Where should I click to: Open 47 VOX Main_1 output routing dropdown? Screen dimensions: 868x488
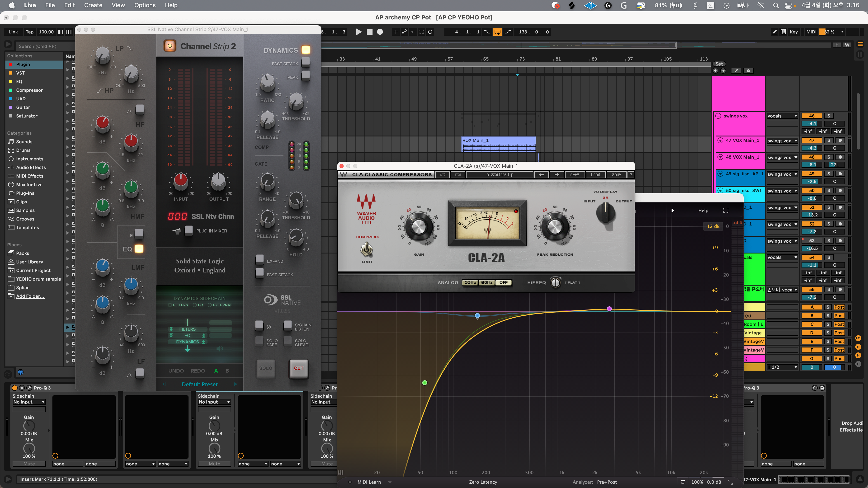click(x=782, y=141)
